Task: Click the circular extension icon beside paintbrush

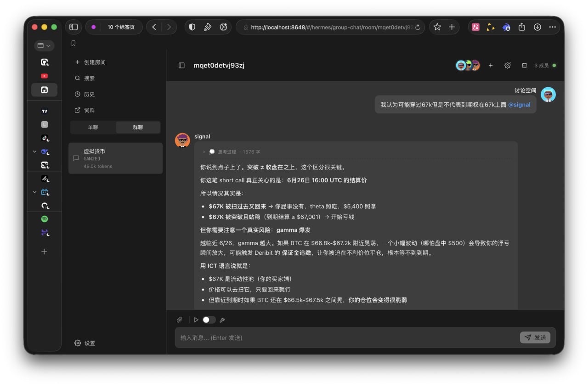Action: [x=223, y=27]
